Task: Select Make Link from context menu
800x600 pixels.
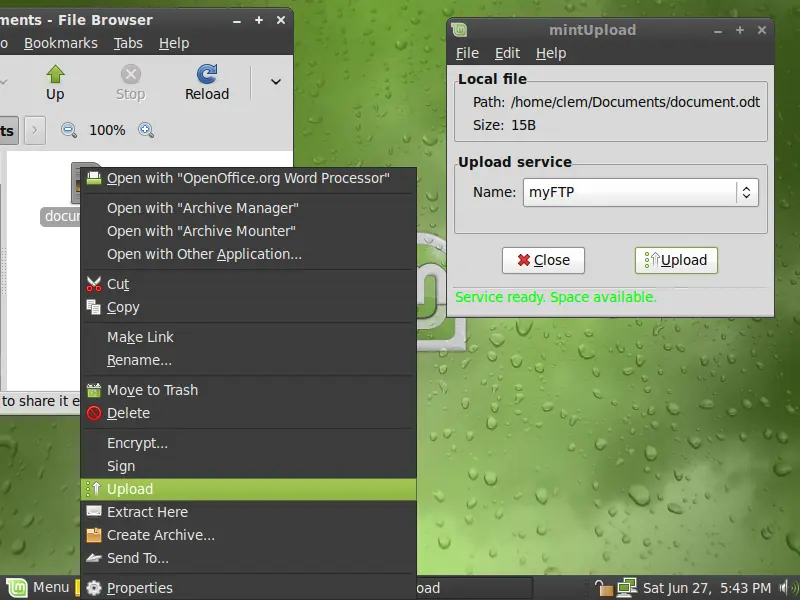Action: (x=248, y=337)
